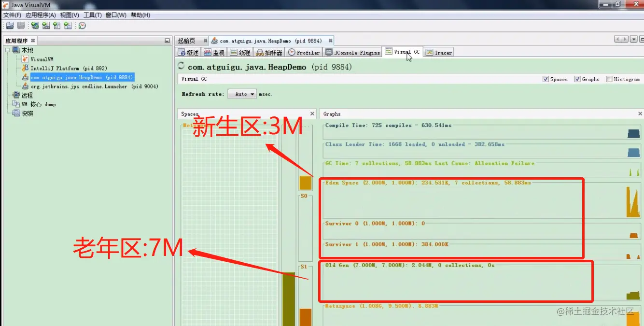Select VisualVM in the applications tree
644x326 pixels.
[42, 59]
